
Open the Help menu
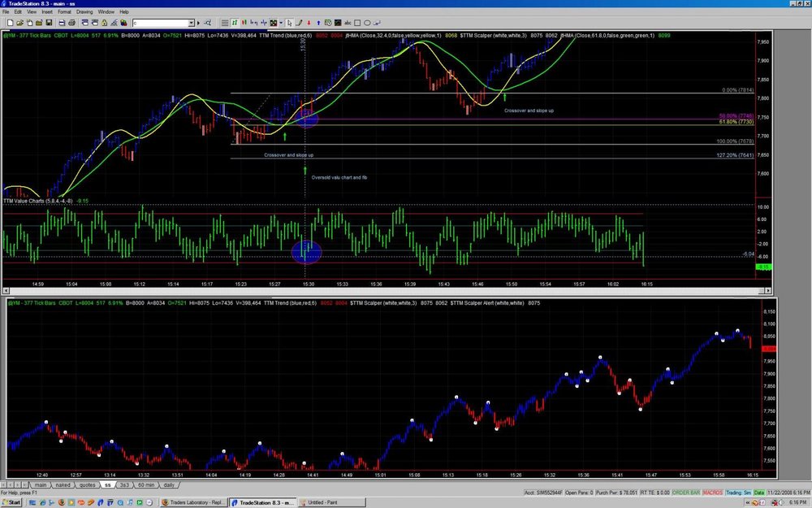coord(124,11)
